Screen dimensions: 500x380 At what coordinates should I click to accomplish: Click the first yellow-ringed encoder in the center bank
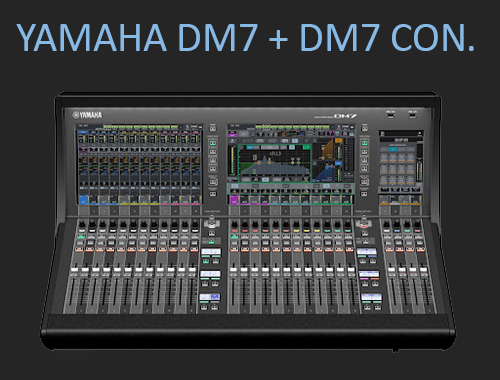[x=296, y=226]
